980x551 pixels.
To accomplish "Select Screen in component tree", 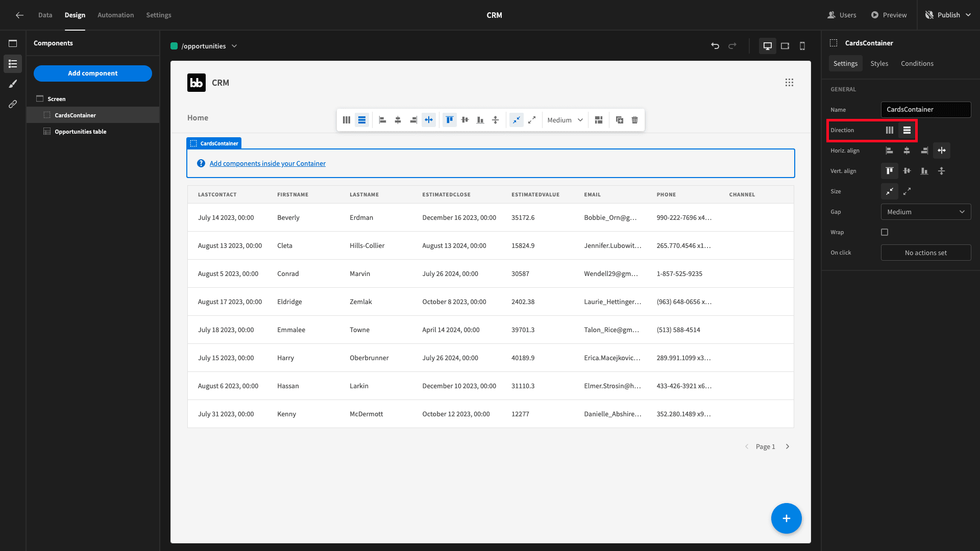I will (x=93, y=99).
